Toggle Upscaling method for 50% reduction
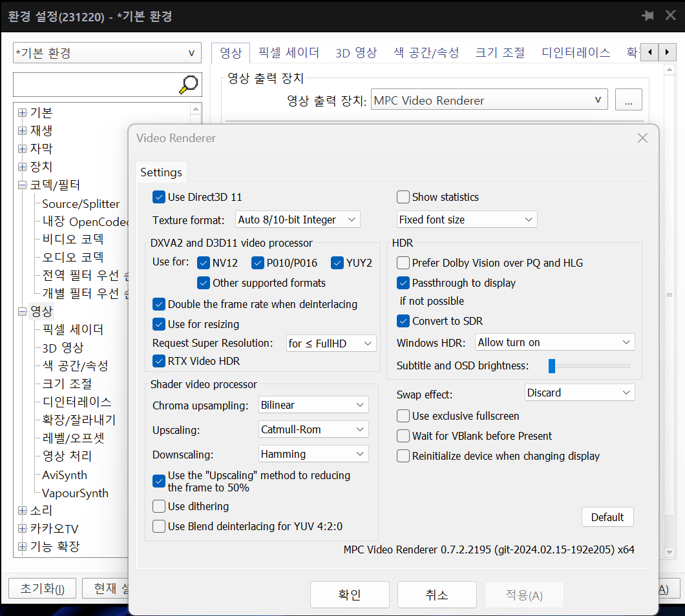The width and height of the screenshot is (685, 616). coord(159,481)
